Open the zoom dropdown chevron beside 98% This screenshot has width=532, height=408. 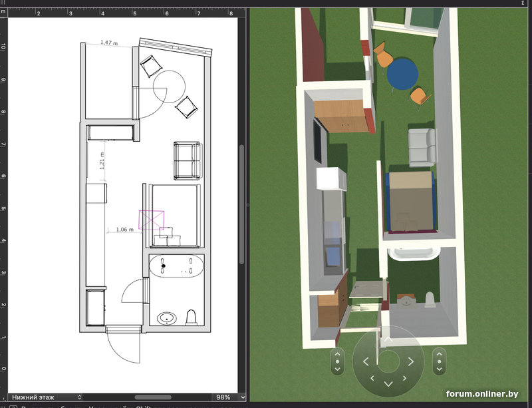(243, 397)
